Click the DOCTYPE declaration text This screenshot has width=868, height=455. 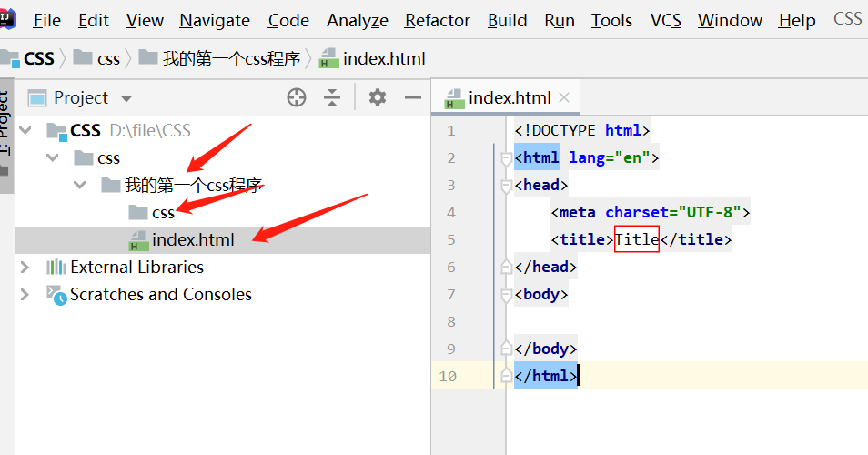581,130
